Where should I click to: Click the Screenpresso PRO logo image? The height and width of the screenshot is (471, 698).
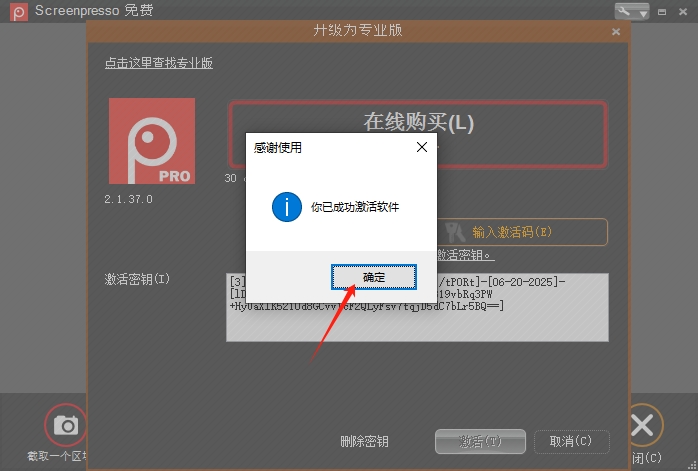point(151,141)
